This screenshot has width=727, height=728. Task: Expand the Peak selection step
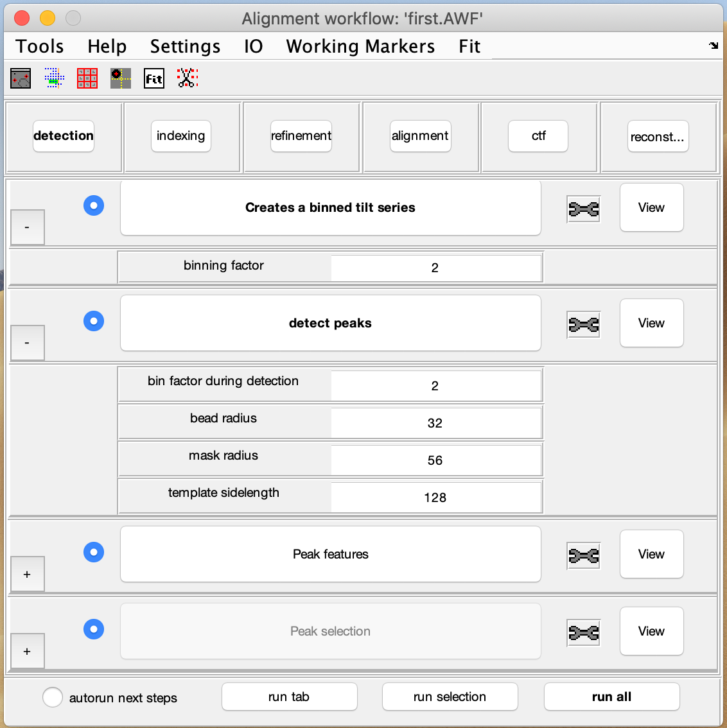pyautogui.click(x=27, y=651)
